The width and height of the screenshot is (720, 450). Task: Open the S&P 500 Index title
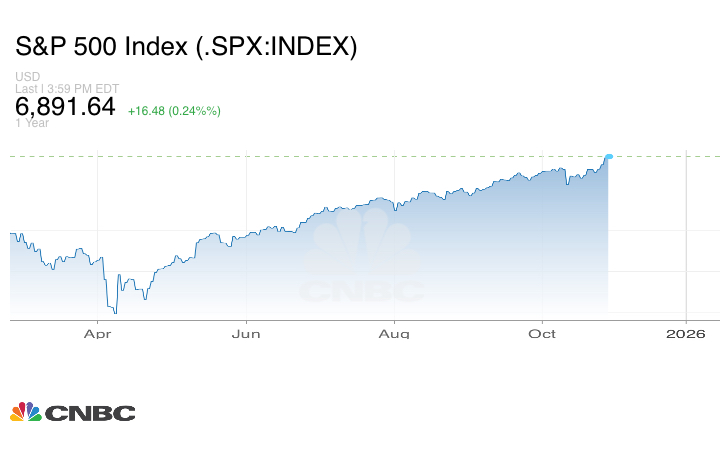186,47
